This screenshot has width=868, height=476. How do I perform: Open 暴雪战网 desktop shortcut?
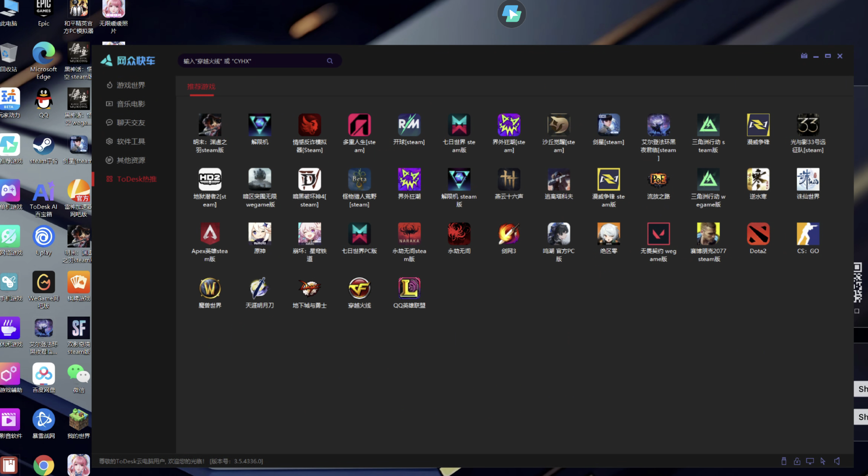coord(43,424)
